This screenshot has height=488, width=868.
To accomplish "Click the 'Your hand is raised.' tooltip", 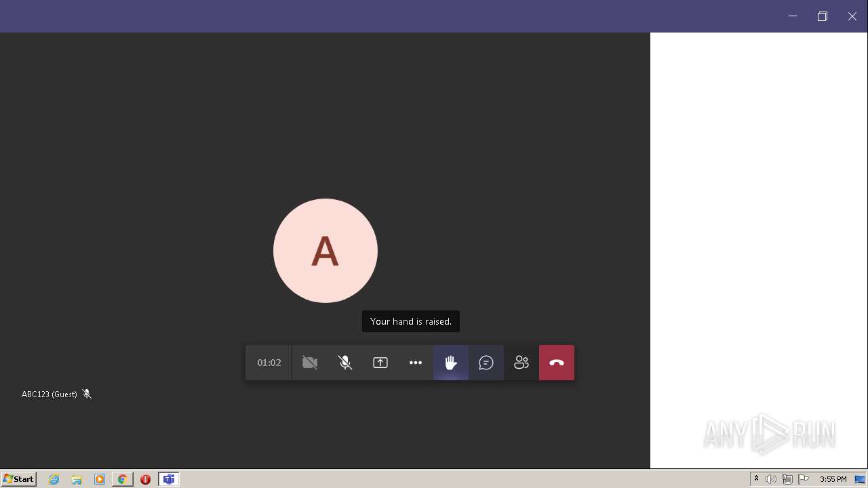I will coord(411,321).
